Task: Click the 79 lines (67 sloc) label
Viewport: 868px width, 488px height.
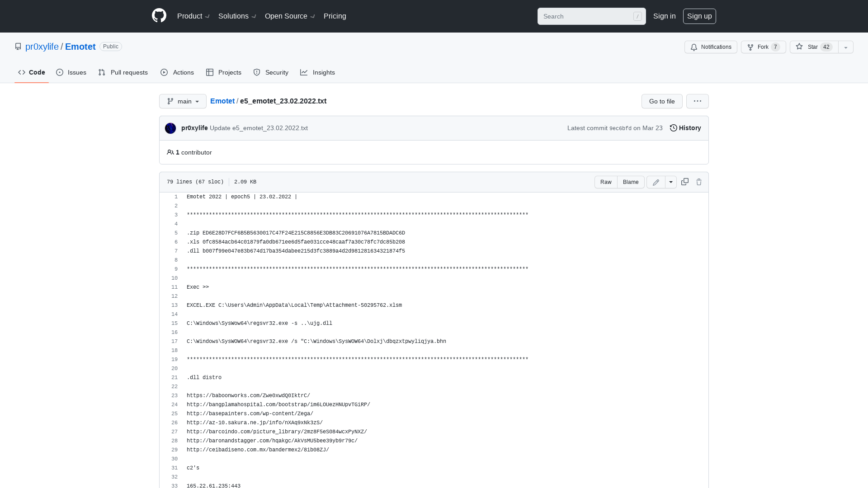Action: (x=195, y=182)
